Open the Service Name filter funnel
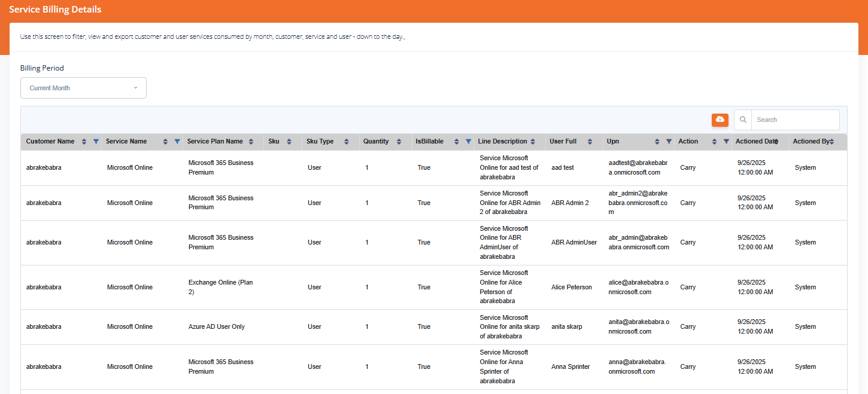Viewport: 868px width, 394px height. (177, 141)
